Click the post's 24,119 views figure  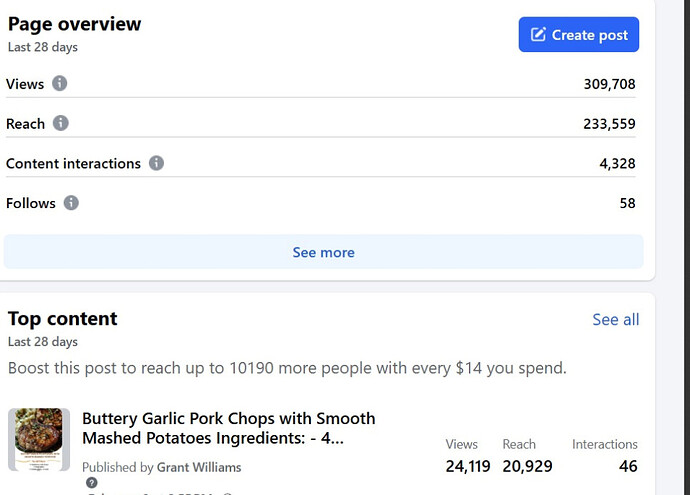tap(468, 466)
